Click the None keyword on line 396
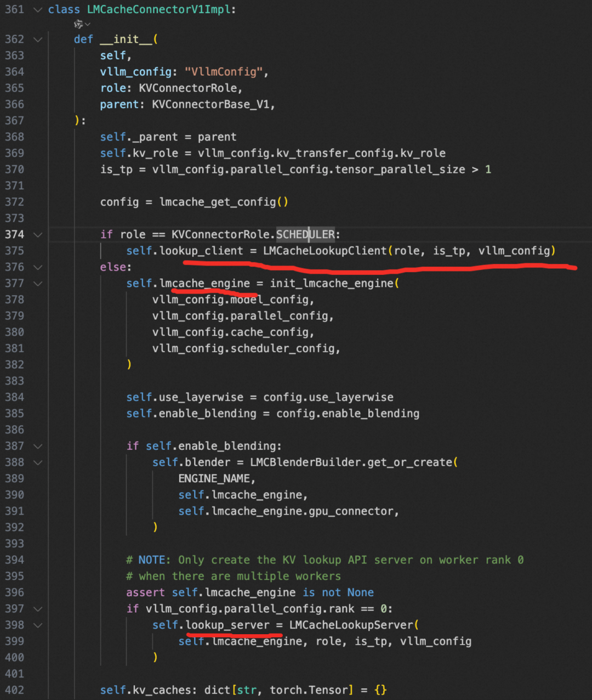 click(x=360, y=592)
